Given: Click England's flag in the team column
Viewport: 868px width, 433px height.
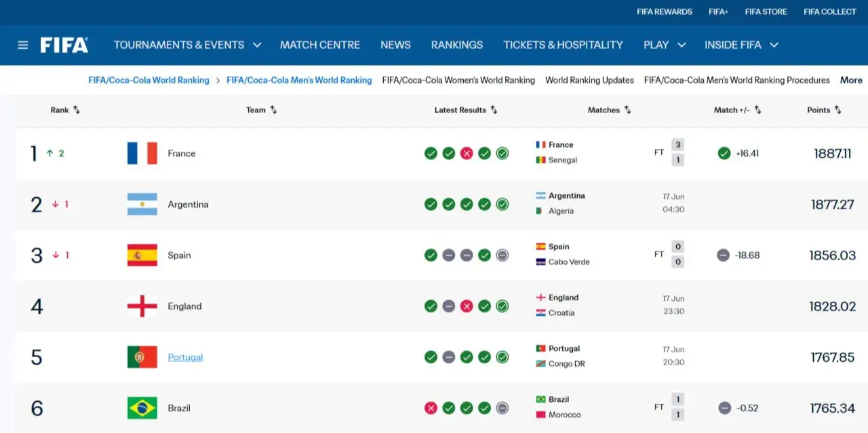Looking at the screenshot, I should click(x=142, y=306).
